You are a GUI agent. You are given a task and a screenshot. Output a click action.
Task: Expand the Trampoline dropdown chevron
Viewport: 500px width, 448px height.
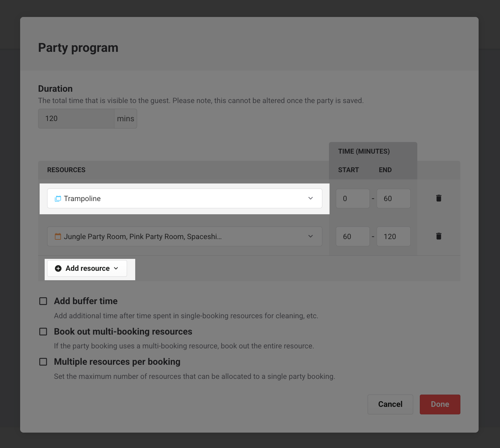click(x=310, y=198)
